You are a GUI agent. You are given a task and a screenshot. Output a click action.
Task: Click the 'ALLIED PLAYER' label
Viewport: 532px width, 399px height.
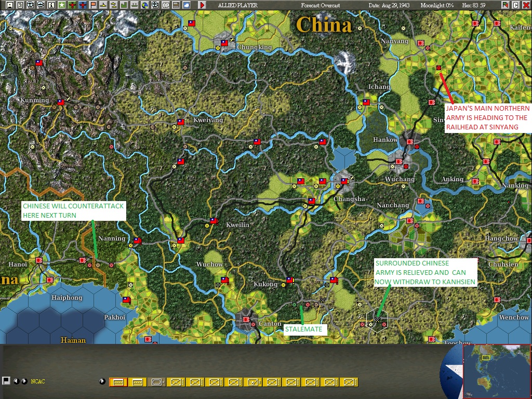point(237,5)
